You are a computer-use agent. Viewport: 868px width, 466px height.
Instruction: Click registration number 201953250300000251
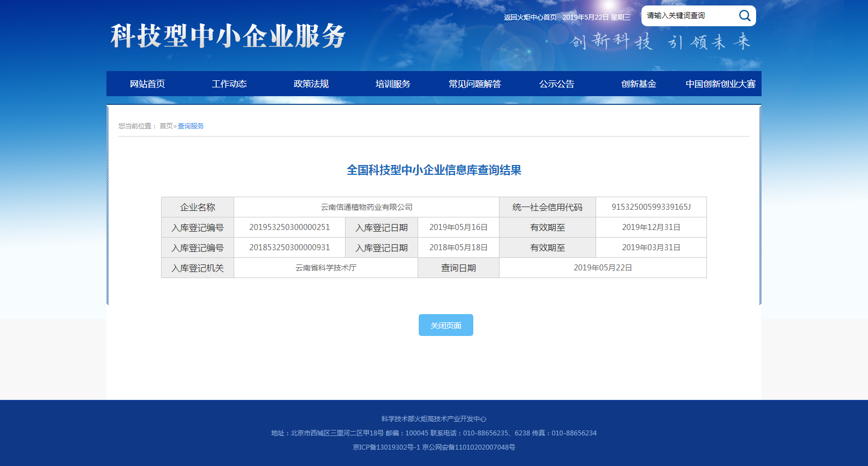289,227
